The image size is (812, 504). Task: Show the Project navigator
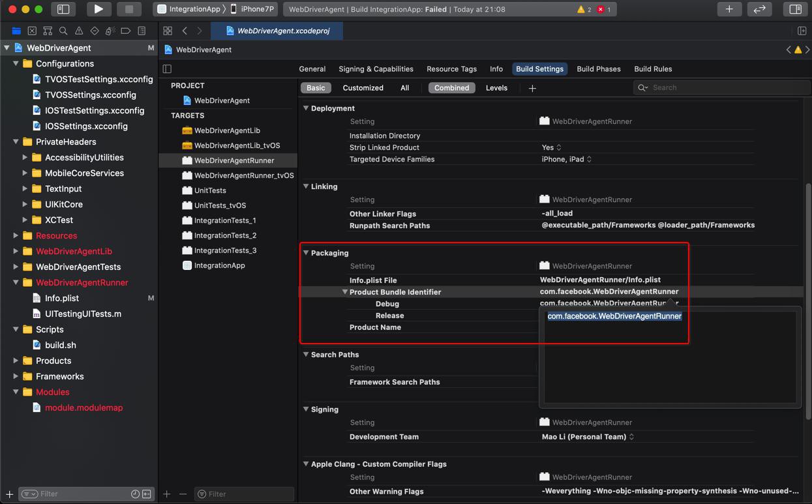pos(16,31)
